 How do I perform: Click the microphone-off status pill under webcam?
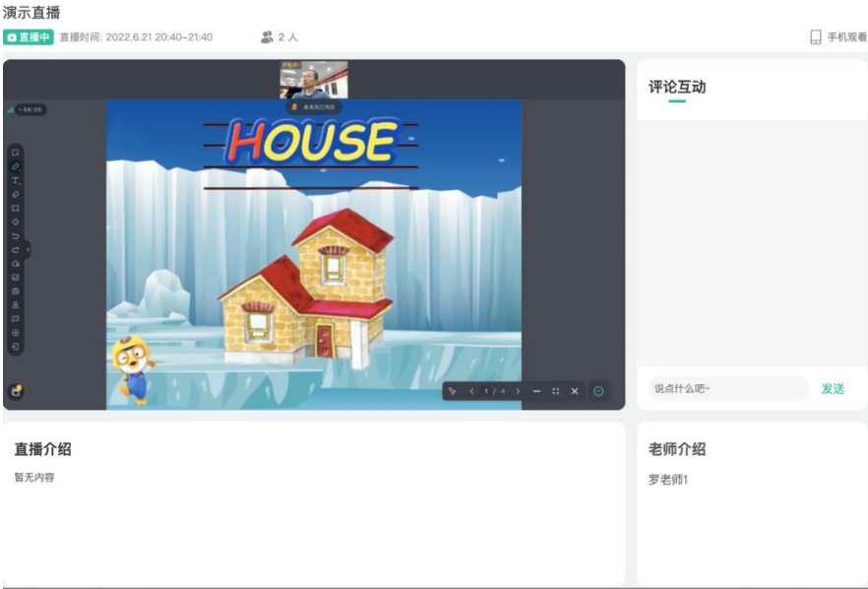(314, 107)
